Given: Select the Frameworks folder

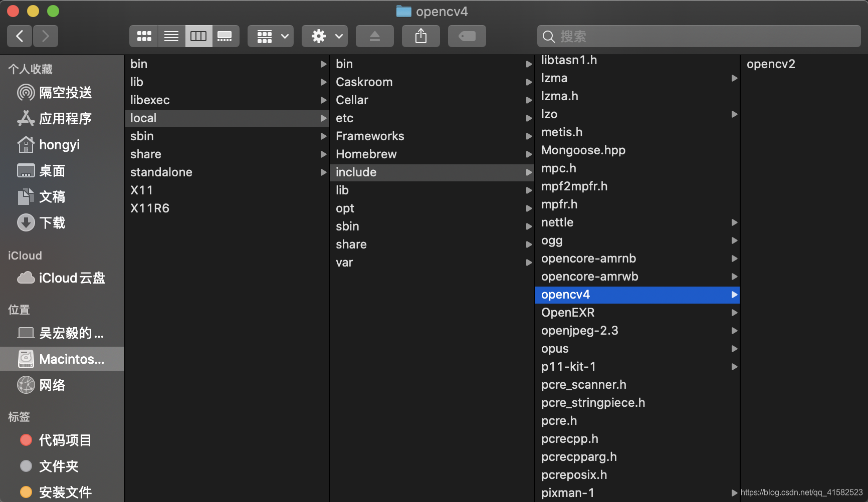Looking at the screenshot, I should 432,136.
